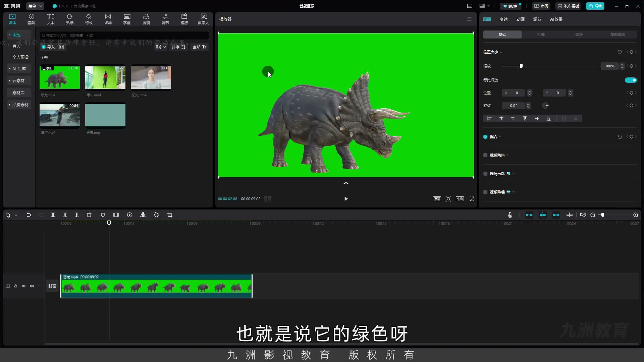Open the 特效 effects panel
Viewport: 644px width, 362px height.
point(89,19)
